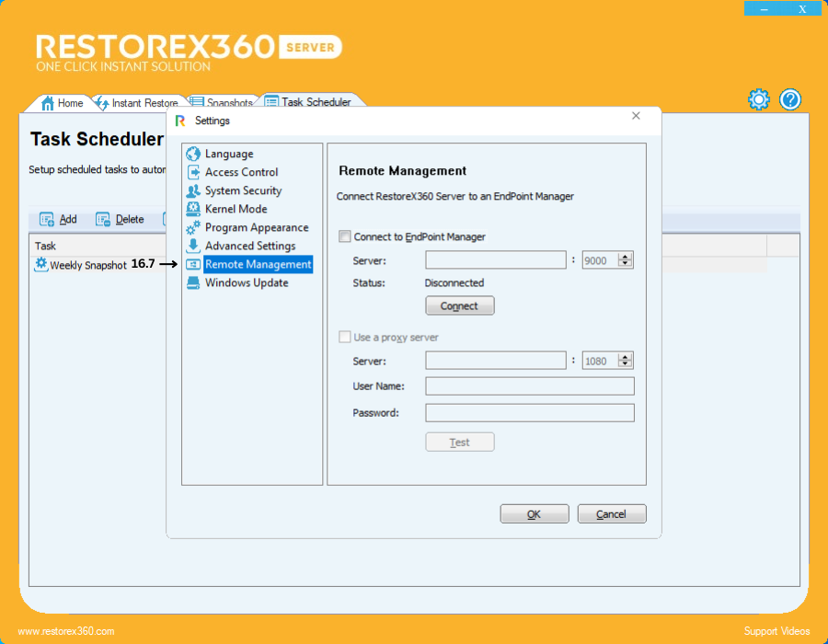
Task: Focus the EndPoint Manager Server field
Action: pyautogui.click(x=496, y=260)
